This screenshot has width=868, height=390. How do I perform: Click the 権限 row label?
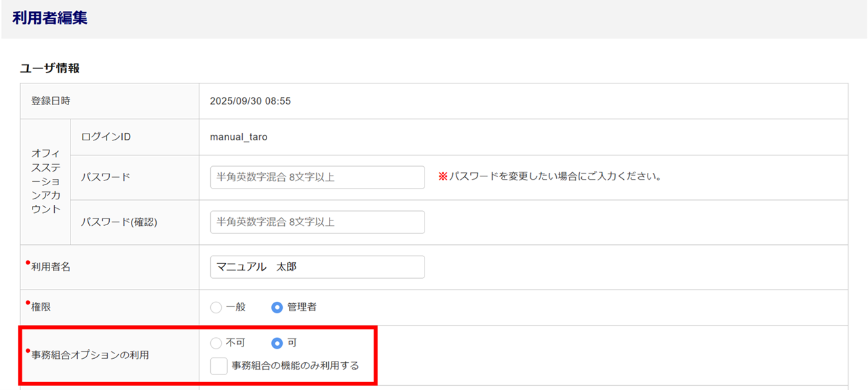pyautogui.click(x=41, y=307)
